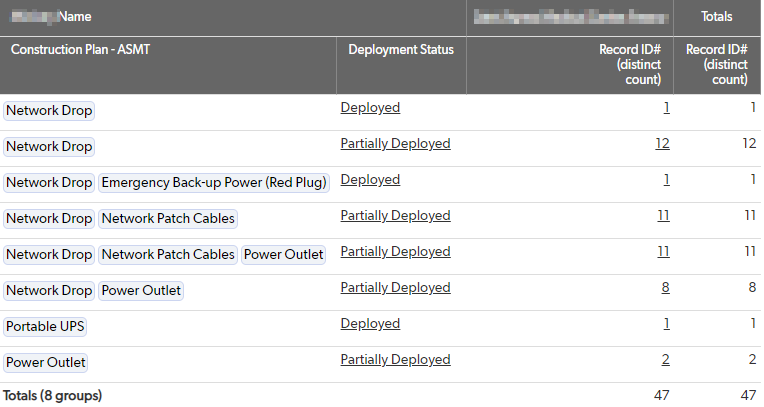The width and height of the screenshot is (764, 407).
Task: Open Partially Deployed link for Network Drop Power Outlet row
Action: (x=395, y=288)
